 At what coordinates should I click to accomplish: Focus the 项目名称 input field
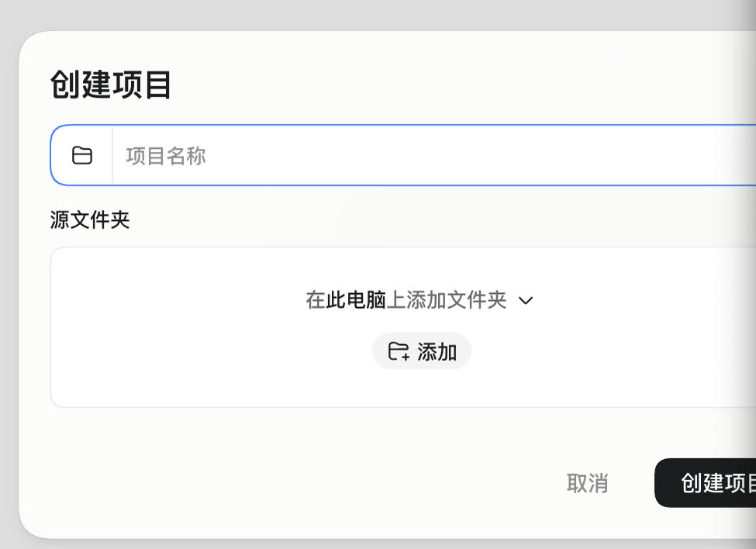(x=433, y=155)
